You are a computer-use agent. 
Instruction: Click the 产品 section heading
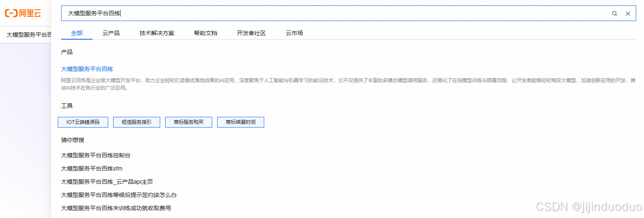pos(67,52)
